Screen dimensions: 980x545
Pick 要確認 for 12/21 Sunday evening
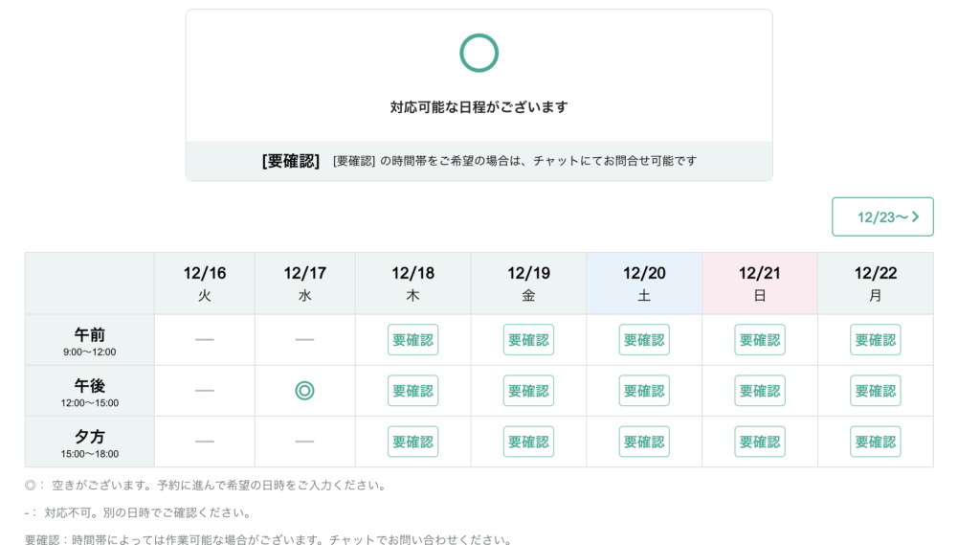[x=760, y=442]
